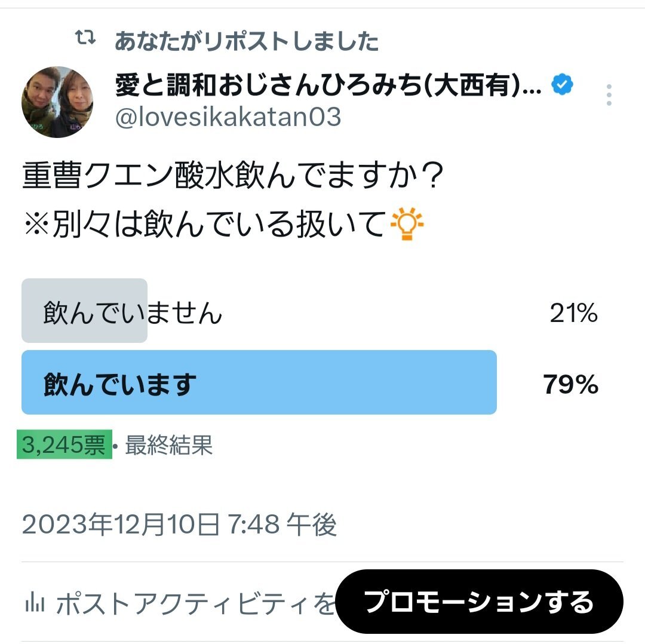The image size is (645, 644).
Task: Select the poll option 飲んでいません
Action: pyautogui.click(x=133, y=312)
